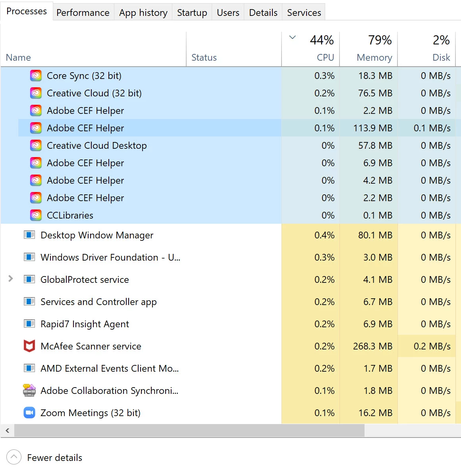
Task: Open the Services tab
Action: (x=304, y=13)
